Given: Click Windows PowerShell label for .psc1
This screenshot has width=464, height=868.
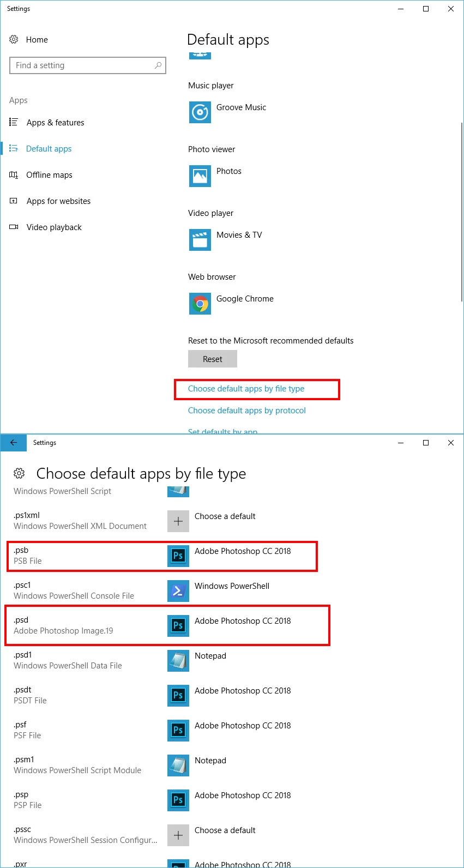Looking at the screenshot, I should pyautogui.click(x=232, y=586).
